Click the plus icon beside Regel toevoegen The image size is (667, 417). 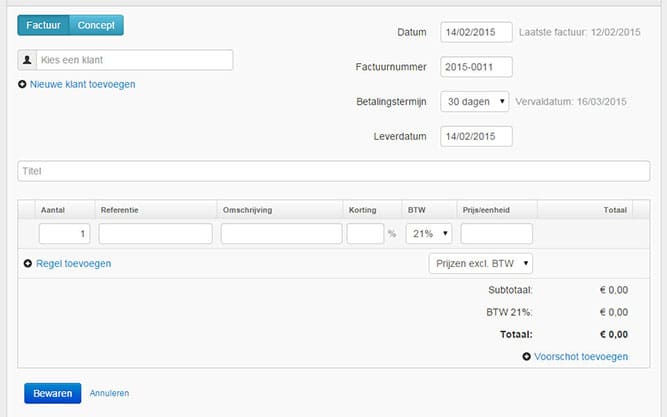(x=28, y=264)
